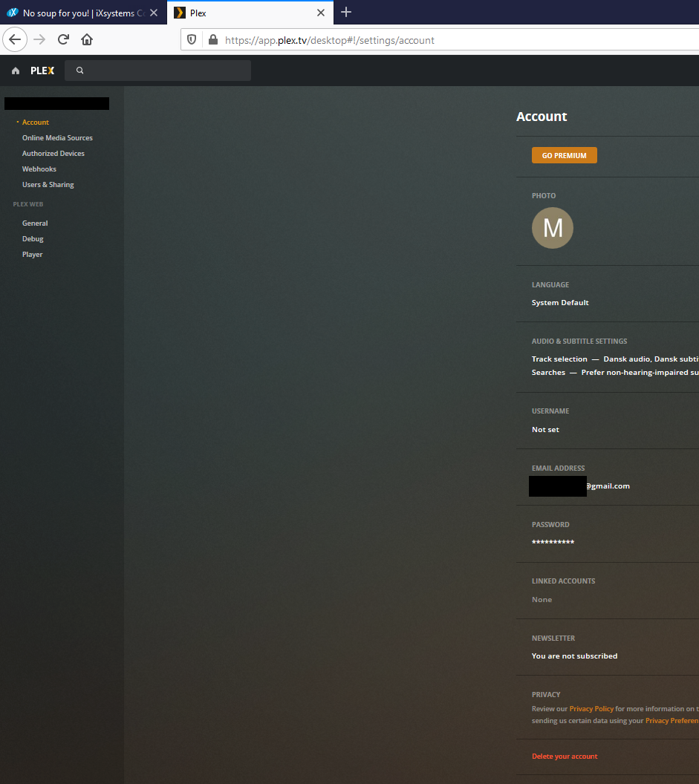Open General Plex Web settings
699x784 pixels.
[x=35, y=223]
